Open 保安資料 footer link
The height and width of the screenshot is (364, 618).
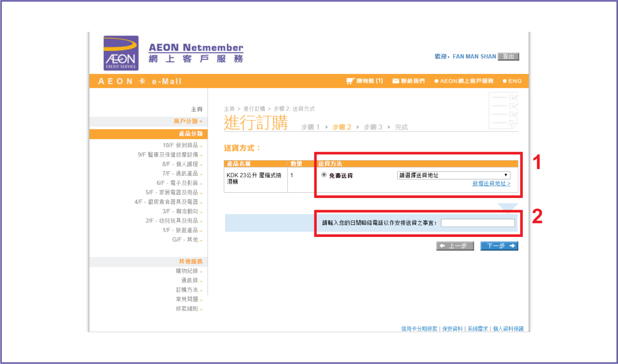pos(452,329)
